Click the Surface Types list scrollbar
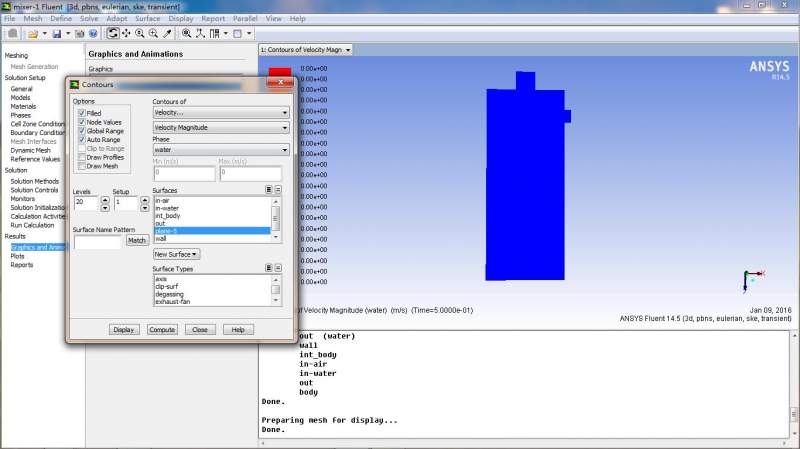This screenshot has width=800, height=449. point(276,290)
